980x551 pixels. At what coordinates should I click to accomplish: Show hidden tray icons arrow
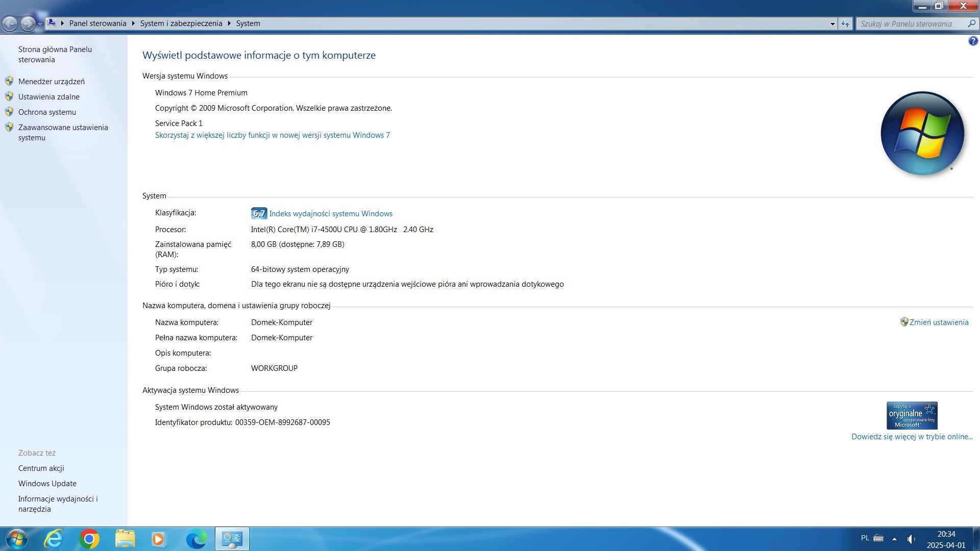tap(894, 539)
